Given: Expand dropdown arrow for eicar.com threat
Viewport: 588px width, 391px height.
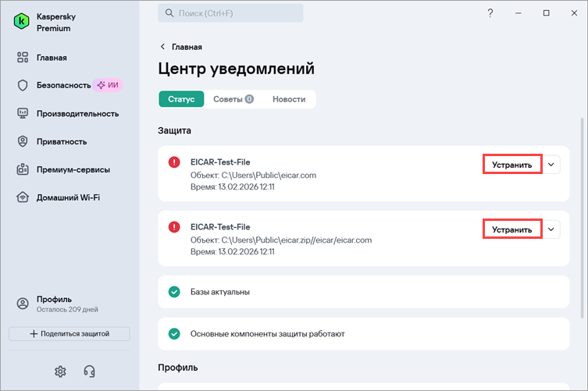Looking at the screenshot, I should point(551,165).
